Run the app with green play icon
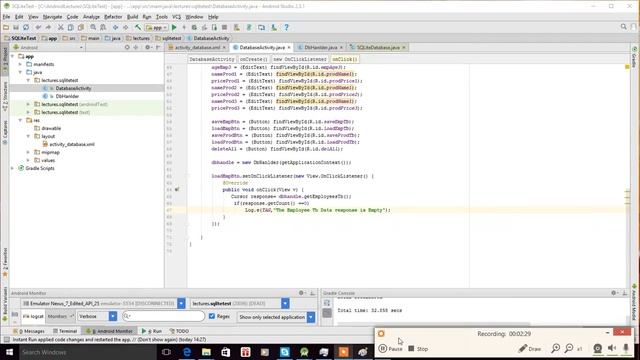640x360 pixels. (x=174, y=27)
